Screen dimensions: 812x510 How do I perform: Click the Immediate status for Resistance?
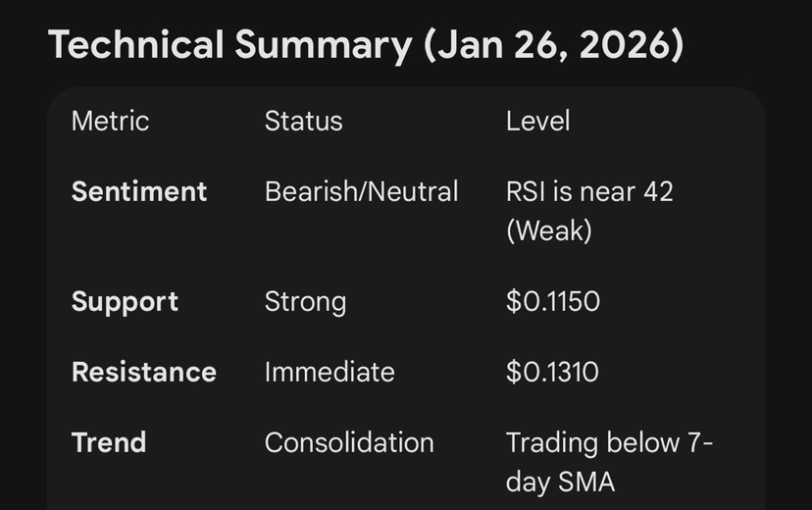pyautogui.click(x=330, y=372)
